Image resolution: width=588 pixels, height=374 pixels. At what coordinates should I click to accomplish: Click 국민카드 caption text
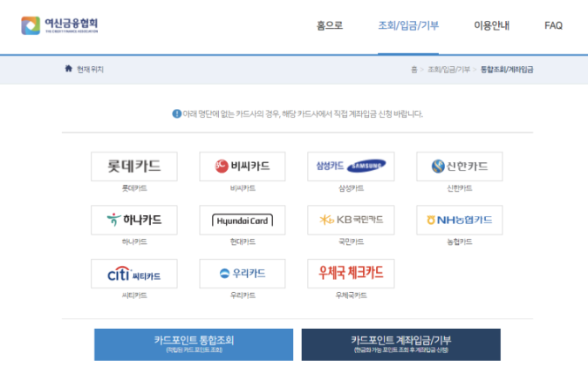351,241
